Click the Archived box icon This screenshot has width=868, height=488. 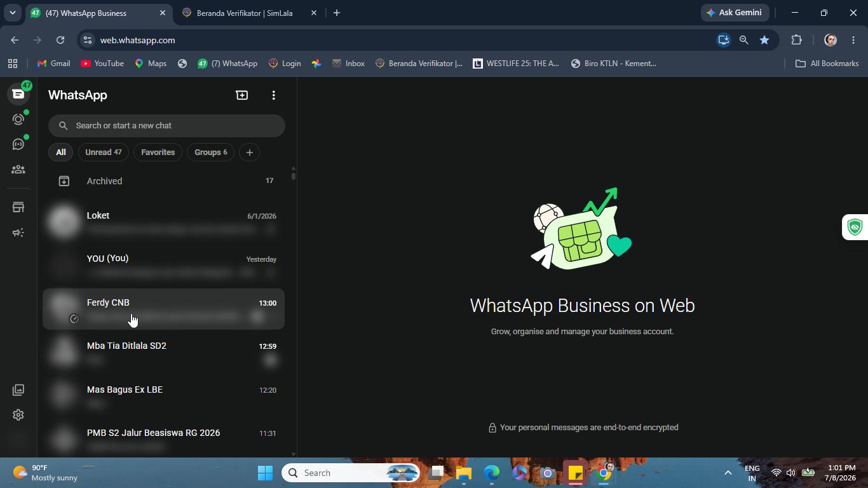click(x=64, y=181)
